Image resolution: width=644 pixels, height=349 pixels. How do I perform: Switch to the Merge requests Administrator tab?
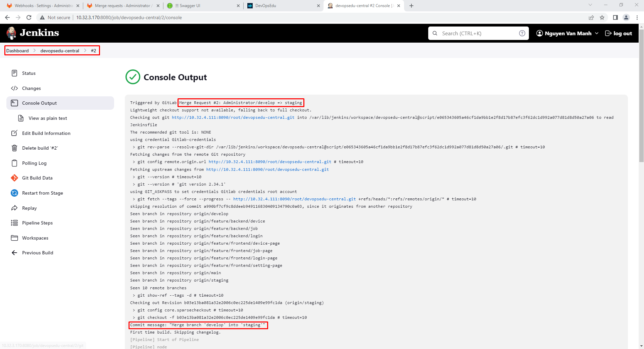[123, 6]
